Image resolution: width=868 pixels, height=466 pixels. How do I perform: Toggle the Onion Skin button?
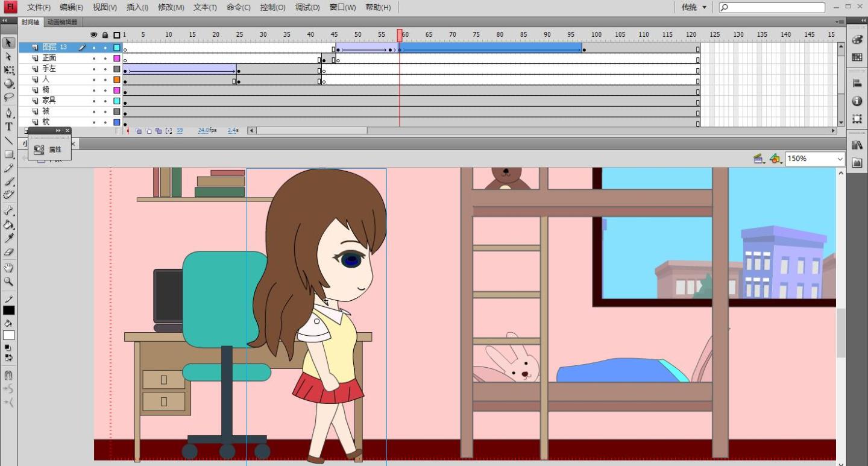(139, 131)
